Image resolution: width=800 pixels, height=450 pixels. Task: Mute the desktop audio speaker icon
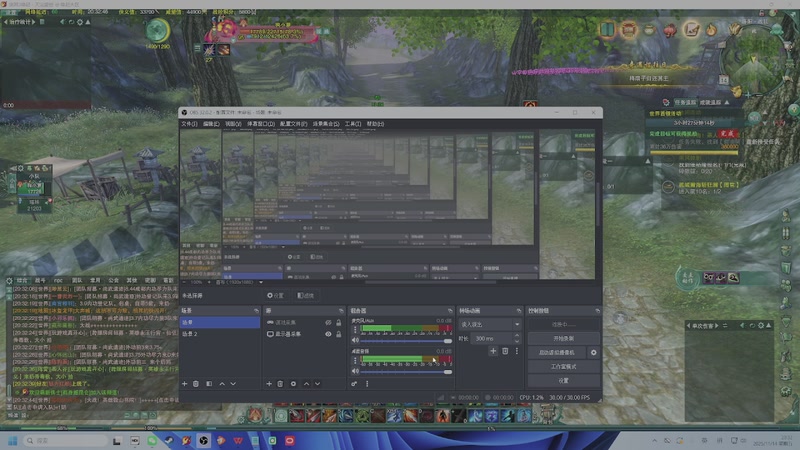point(355,371)
